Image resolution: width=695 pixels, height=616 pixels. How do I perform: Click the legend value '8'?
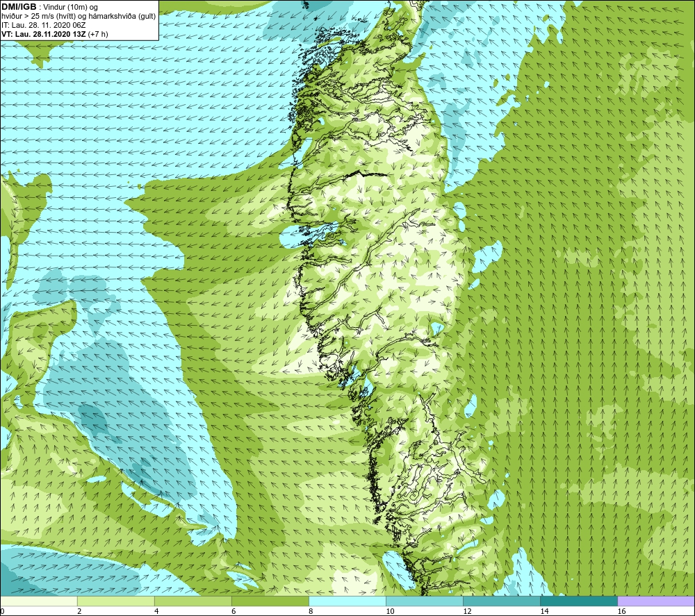(x=311, y=611)
